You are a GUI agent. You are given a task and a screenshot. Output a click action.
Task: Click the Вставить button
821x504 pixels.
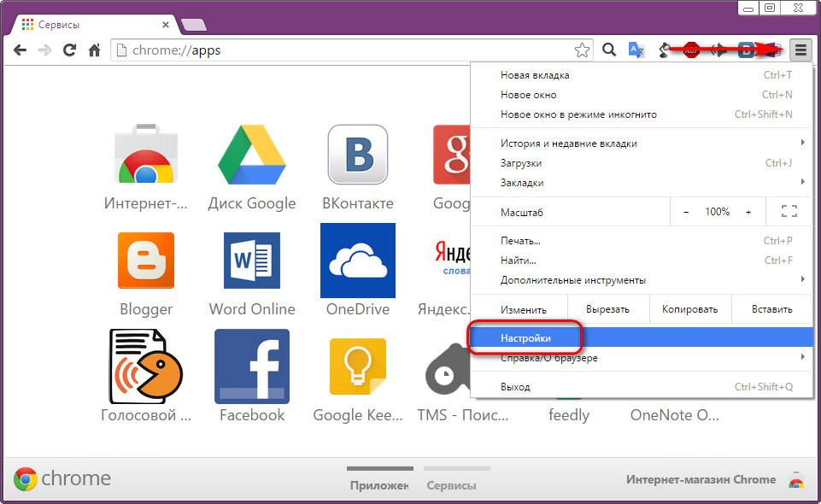point(771,309)
